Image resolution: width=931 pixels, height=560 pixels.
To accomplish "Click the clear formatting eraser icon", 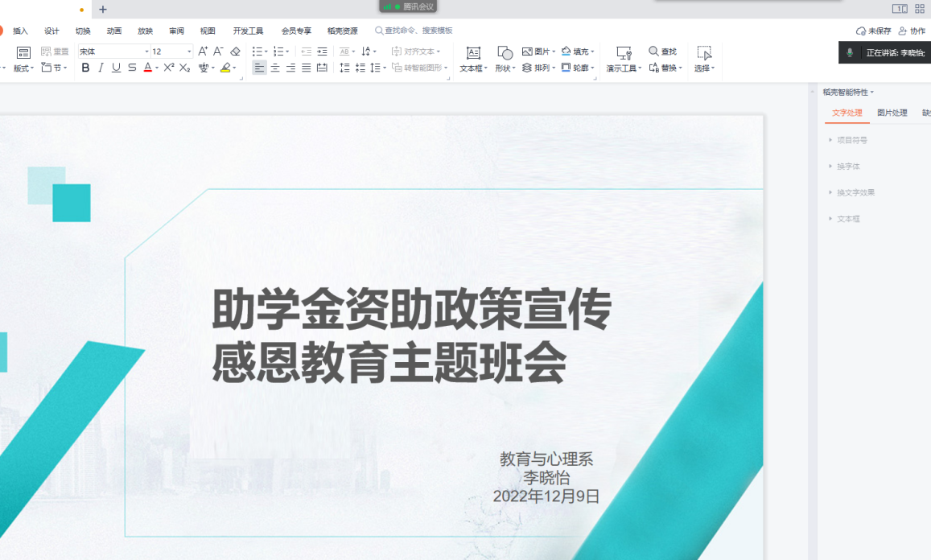I will pos(235,51).
